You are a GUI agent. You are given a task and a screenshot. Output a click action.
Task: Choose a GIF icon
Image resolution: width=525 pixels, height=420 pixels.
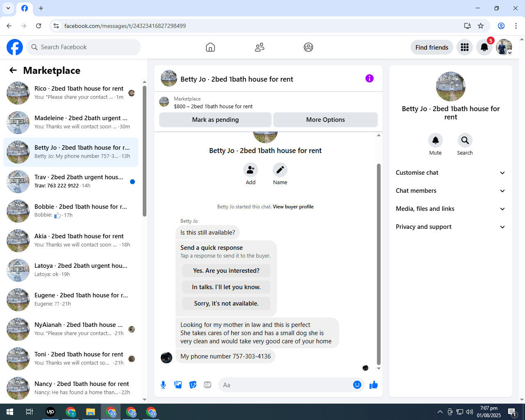click(208, 385)
